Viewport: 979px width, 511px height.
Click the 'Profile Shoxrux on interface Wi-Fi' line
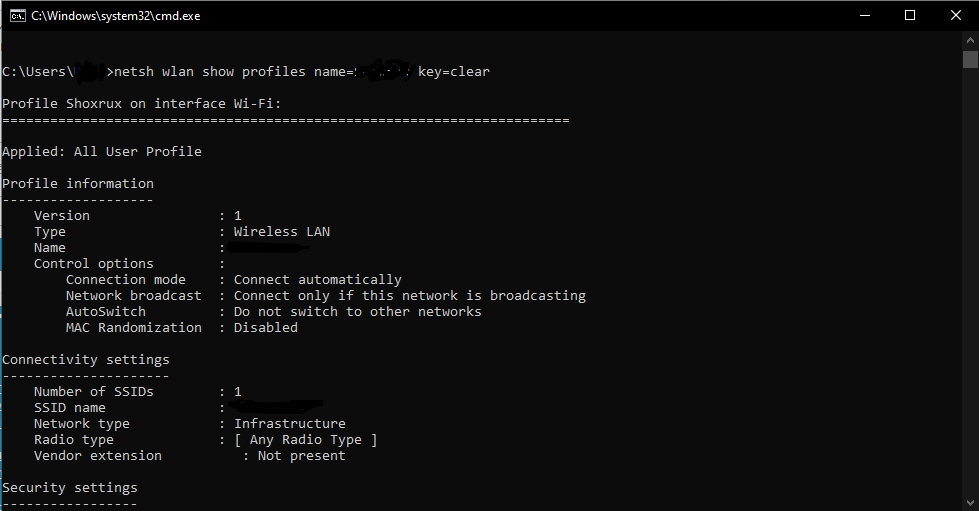coord(142,104)
